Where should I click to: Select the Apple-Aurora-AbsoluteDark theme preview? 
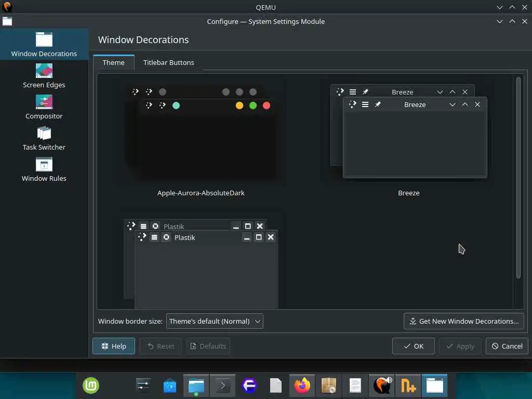(202, 132)
